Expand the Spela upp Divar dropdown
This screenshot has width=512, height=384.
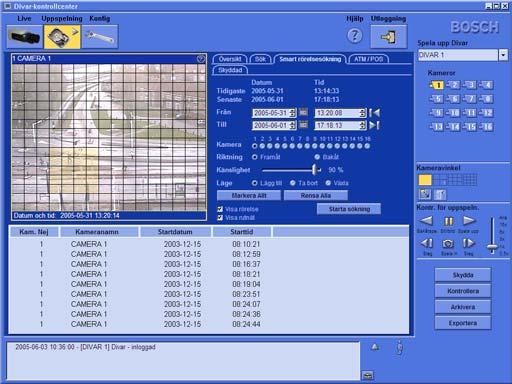click(503, 55)
